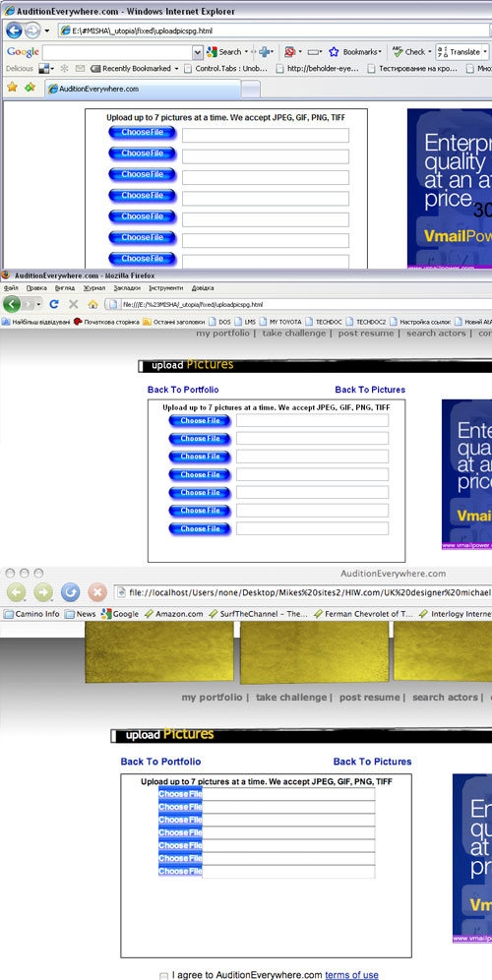Click the Forward arrow in Camino

42,591
